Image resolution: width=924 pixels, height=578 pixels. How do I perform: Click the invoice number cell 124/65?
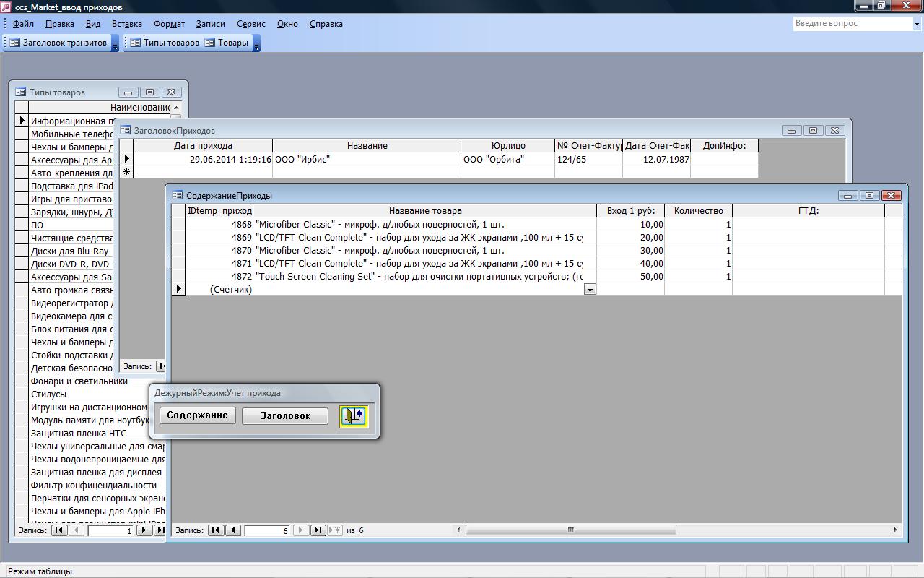(589, 160)
